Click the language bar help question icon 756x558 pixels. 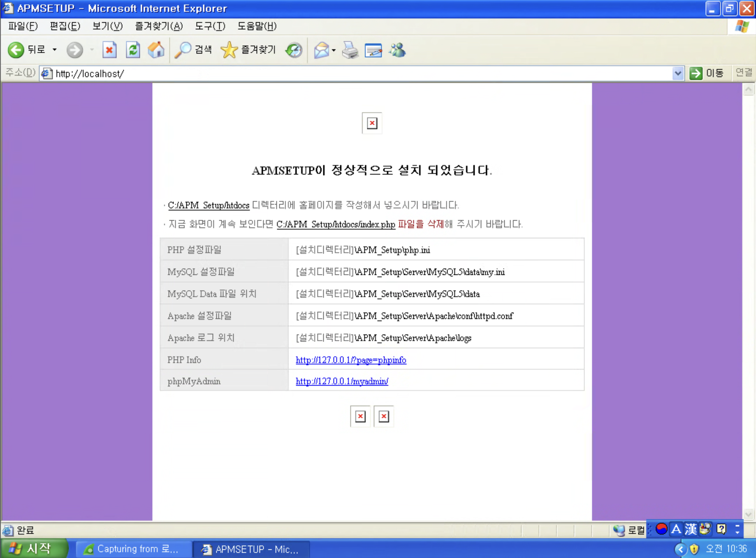click(x=721, y=529)
